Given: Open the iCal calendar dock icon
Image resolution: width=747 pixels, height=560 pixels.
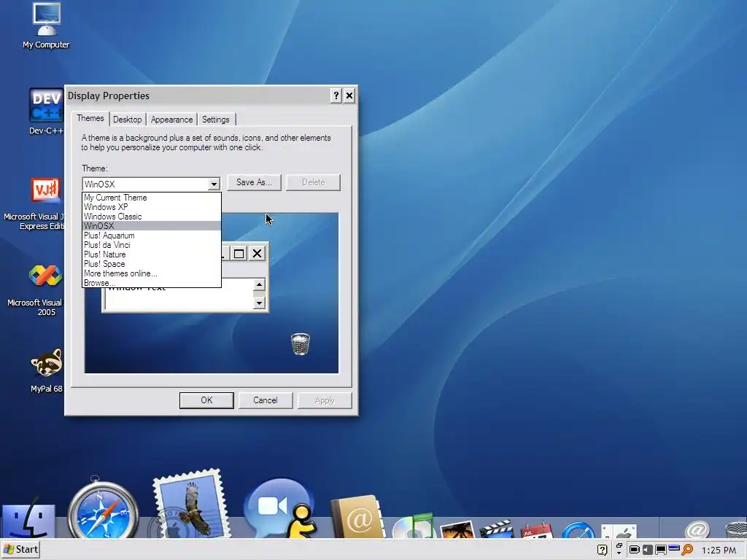Looking at the screenshot, I should 536,531.
